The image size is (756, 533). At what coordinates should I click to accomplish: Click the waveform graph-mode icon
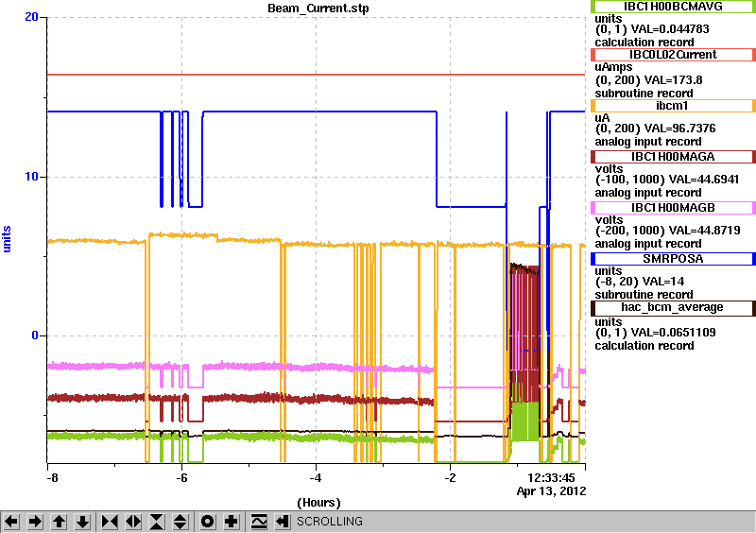pos(259,522)
